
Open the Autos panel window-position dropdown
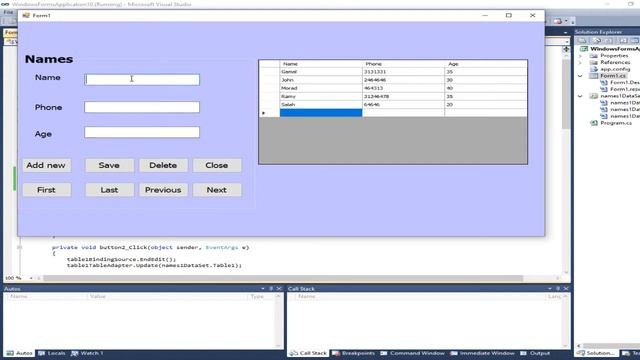(x=263, y=289)
